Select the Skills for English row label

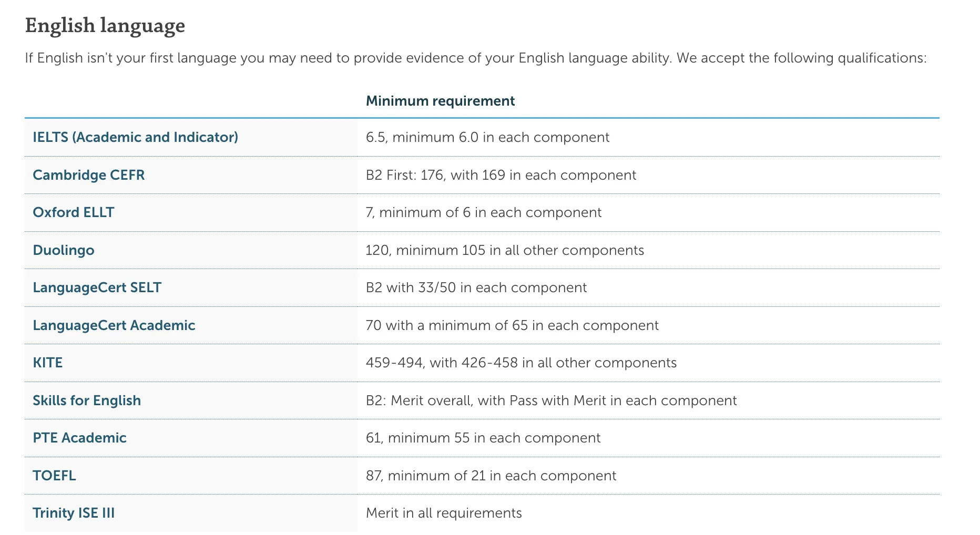click(87, 400)
